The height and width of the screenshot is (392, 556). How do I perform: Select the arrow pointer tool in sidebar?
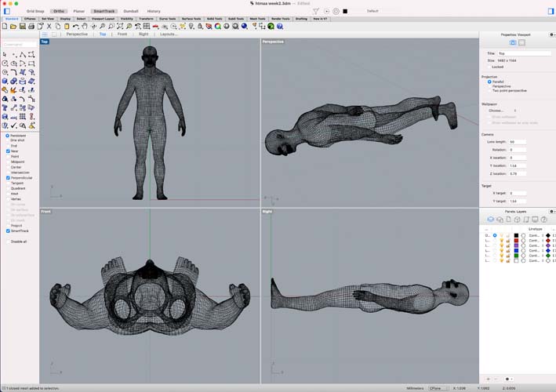pos(5,54)
